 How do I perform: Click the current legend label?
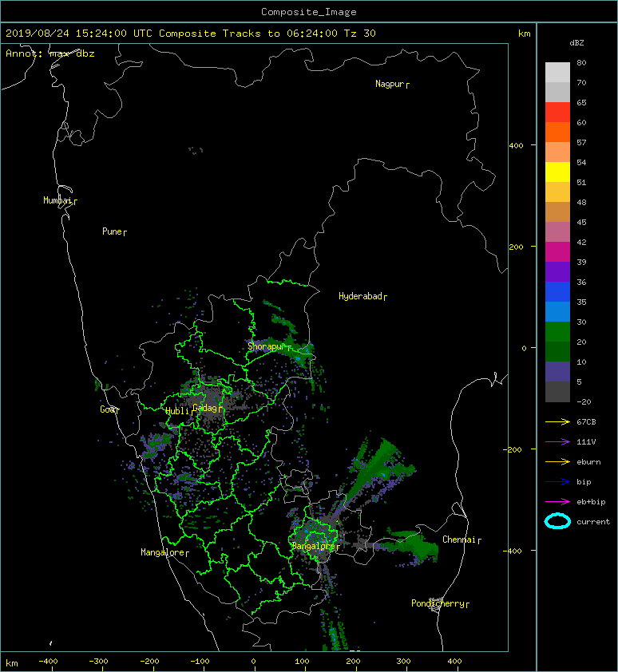(593, 522)
